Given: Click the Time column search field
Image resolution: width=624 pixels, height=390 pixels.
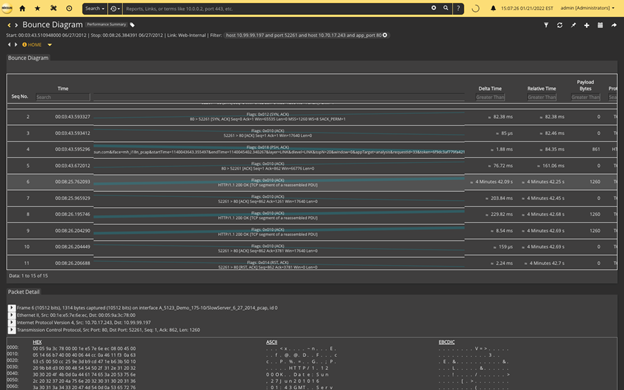Looking at the screenshot, I should click(x=63, y=97).
